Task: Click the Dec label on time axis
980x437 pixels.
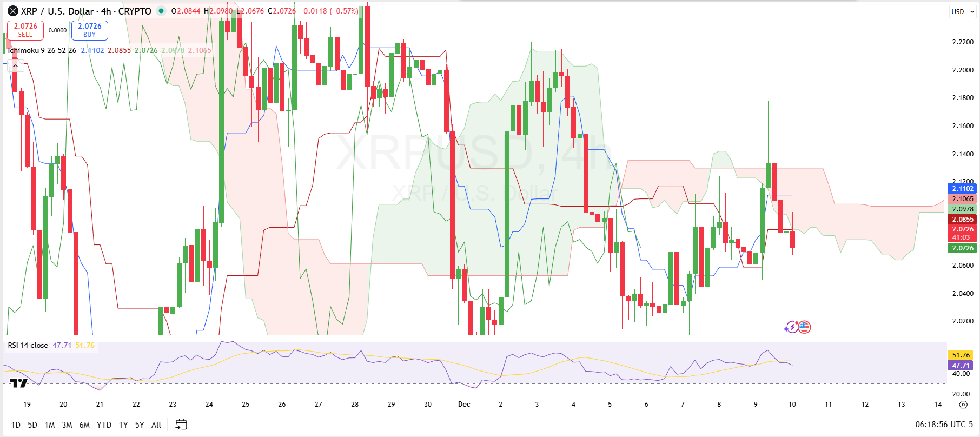Action: click(464, 404)
